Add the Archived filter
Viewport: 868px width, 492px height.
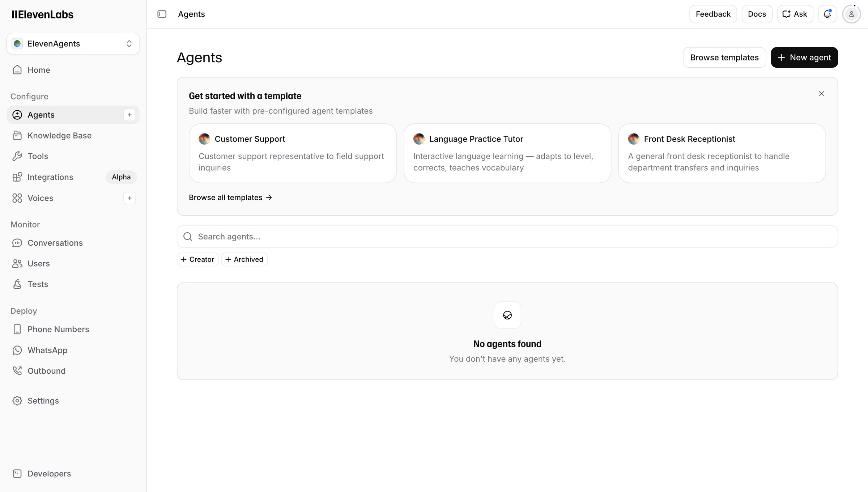point(244,259)
